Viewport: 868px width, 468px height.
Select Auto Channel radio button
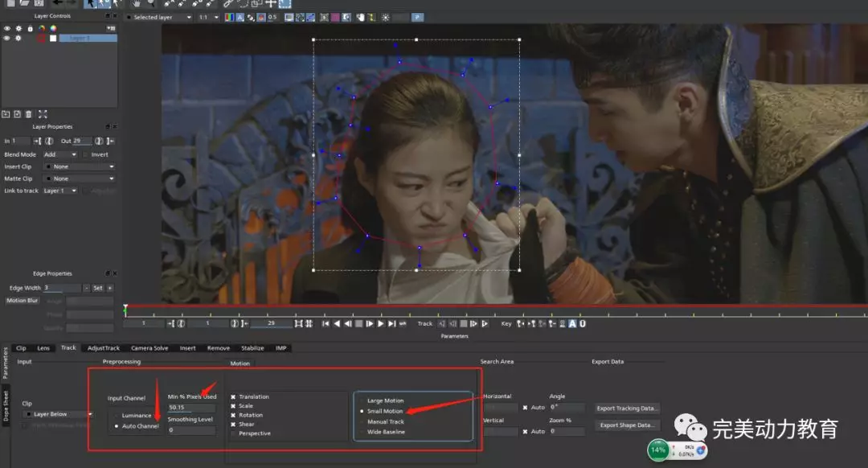point(117,426)
